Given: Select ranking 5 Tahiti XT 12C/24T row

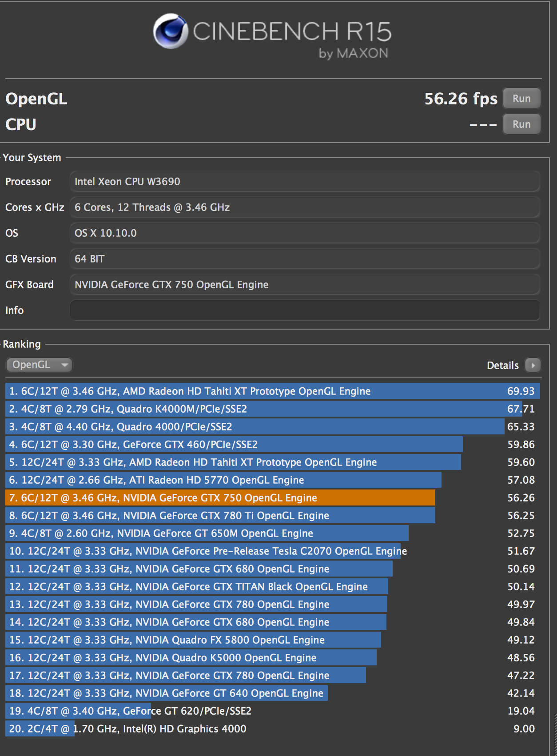Looking at the screenshot, I should tap(273, 462).
